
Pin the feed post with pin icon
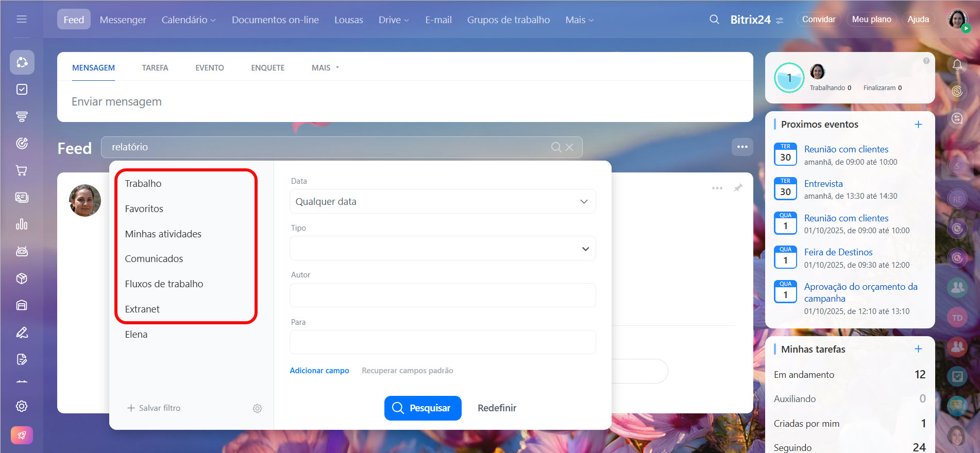(x=738, y=188)
